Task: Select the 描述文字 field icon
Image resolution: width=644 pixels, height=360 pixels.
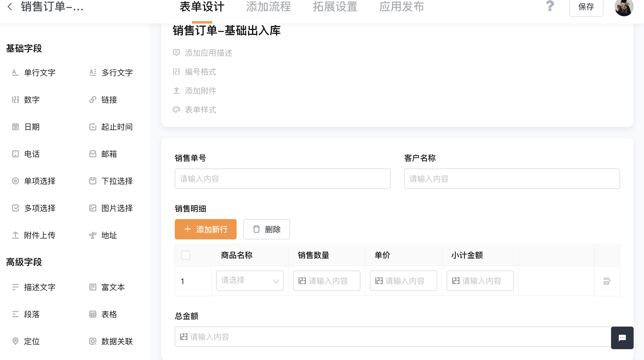Action: tap(15, 287)
